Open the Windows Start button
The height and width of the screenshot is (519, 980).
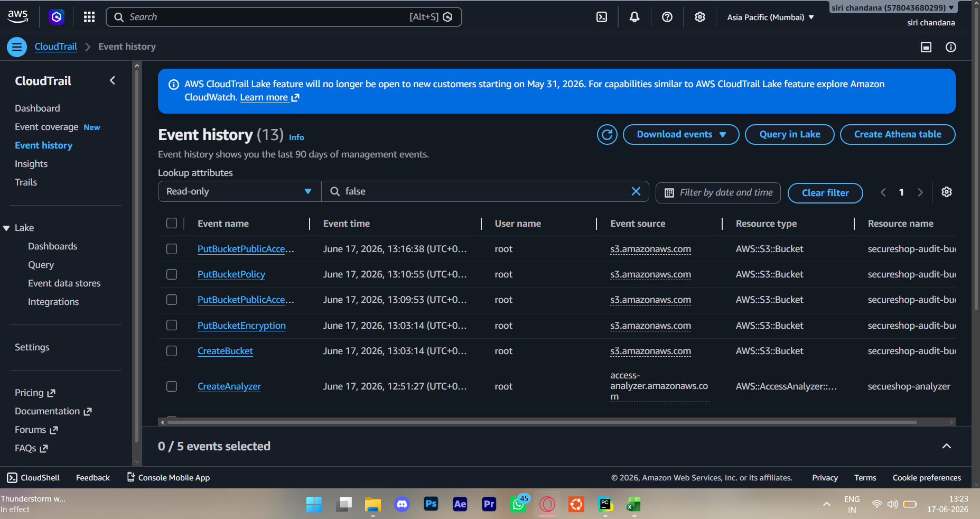314,504
